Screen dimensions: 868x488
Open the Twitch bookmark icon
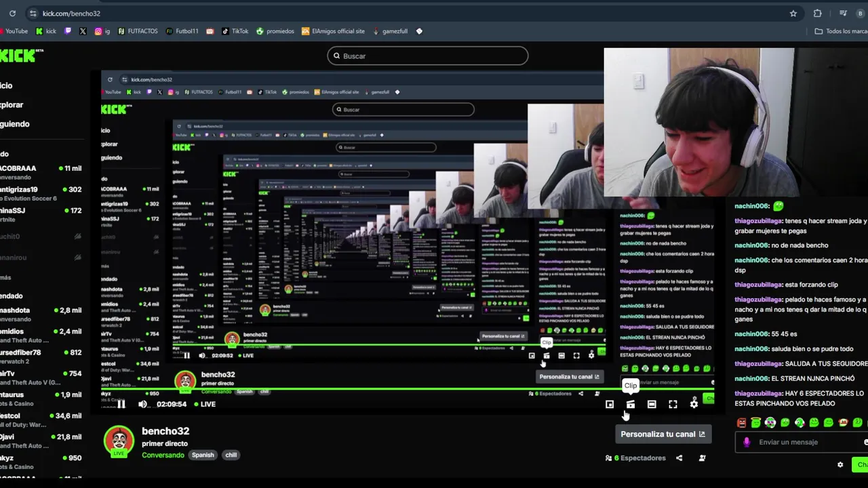68,31
